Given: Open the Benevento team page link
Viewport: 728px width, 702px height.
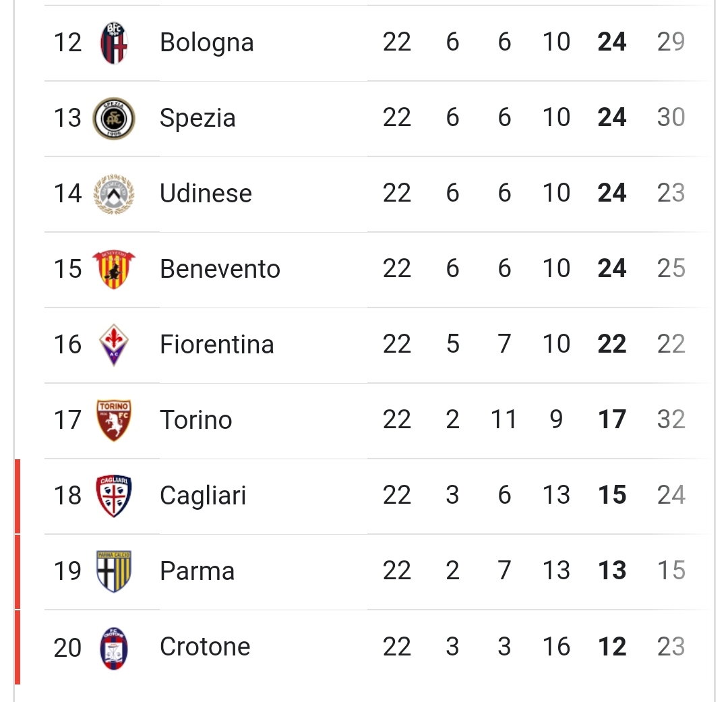Looking at the screenshot, I should 220,269.
